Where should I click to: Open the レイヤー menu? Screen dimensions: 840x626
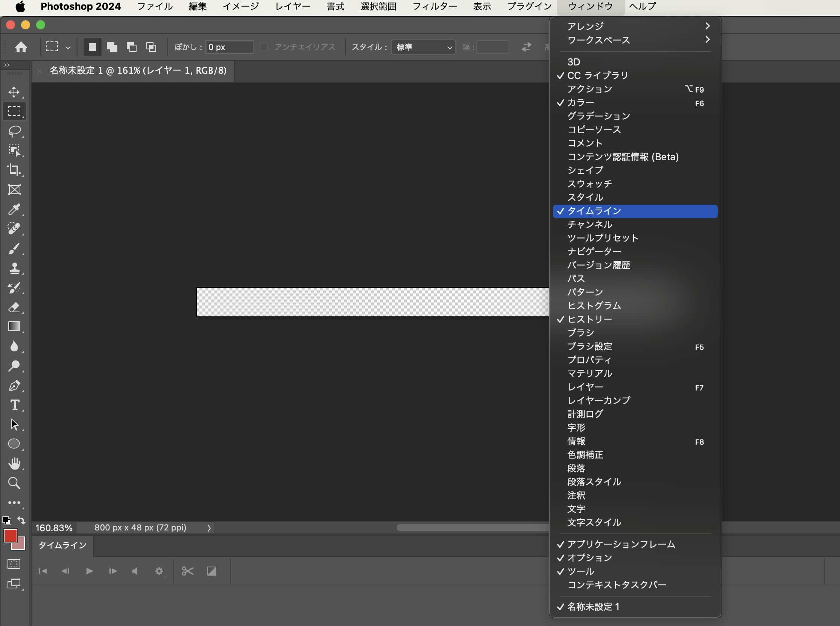point(293,6)
